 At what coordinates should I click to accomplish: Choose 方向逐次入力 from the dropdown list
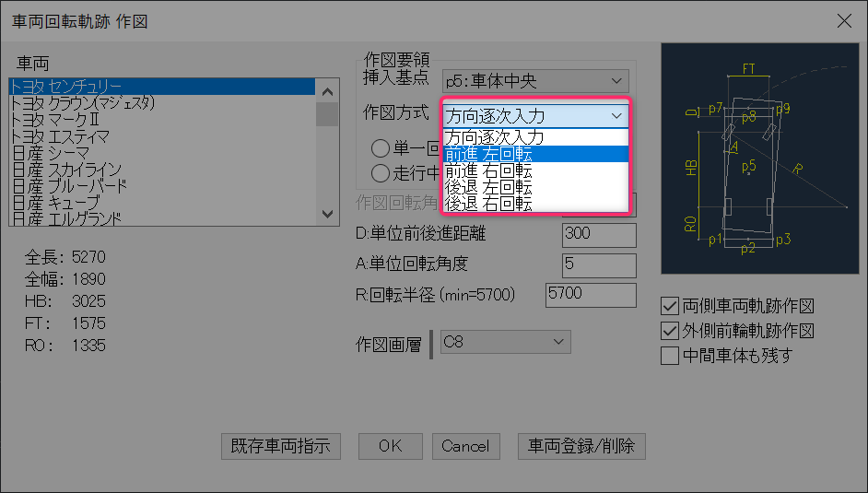tap(535, 137)
